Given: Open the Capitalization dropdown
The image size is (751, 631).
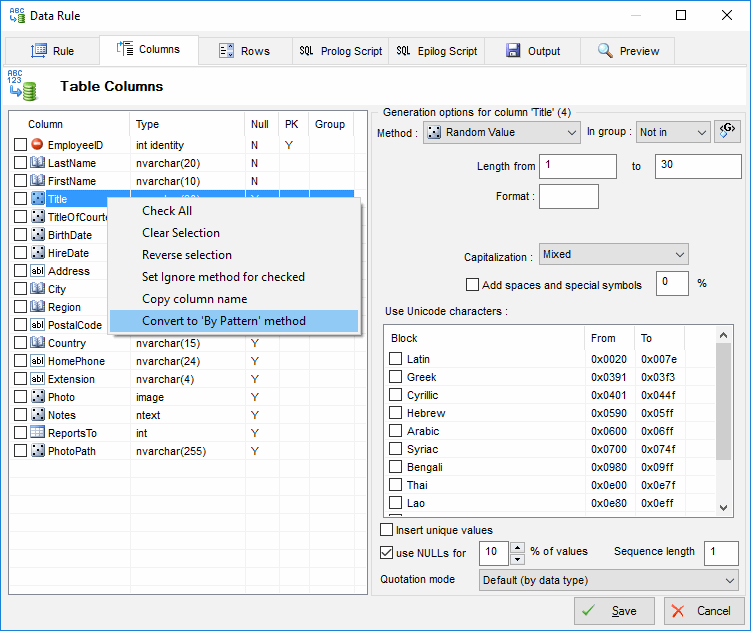Looking at the screenshot, I should coord(614,254).
